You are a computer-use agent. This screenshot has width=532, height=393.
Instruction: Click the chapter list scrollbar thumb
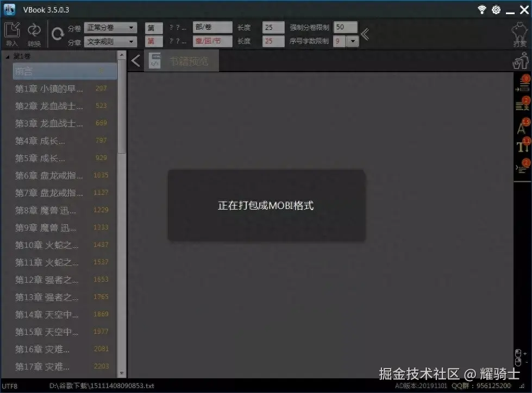(x=122, y=106)
